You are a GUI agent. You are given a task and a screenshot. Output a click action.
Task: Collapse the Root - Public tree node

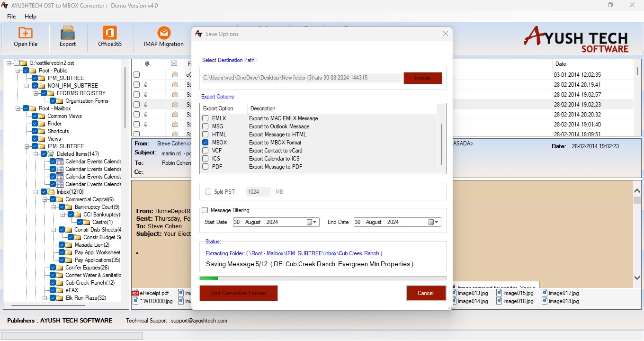pyautogui.click(x=18, y=71)
